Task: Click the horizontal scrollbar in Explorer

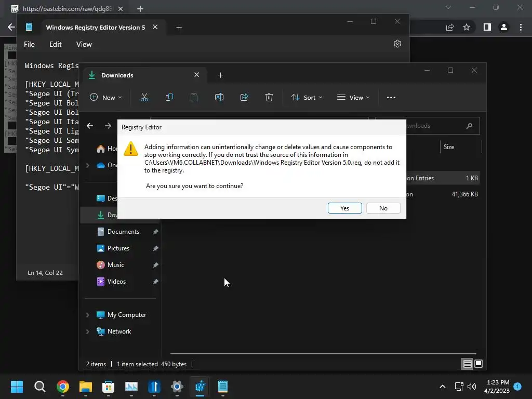Action: [x=323, y=354]
